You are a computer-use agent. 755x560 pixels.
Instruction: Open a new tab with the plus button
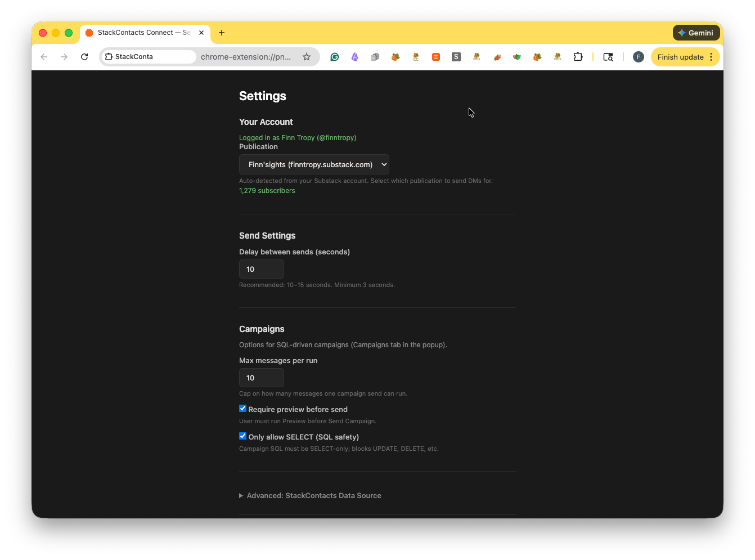click(222, 33)
